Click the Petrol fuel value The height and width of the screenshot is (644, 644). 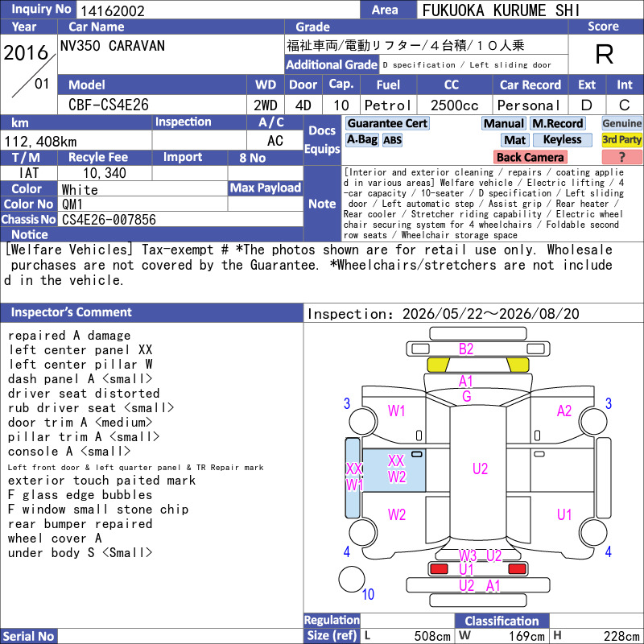tap(388, 105)
